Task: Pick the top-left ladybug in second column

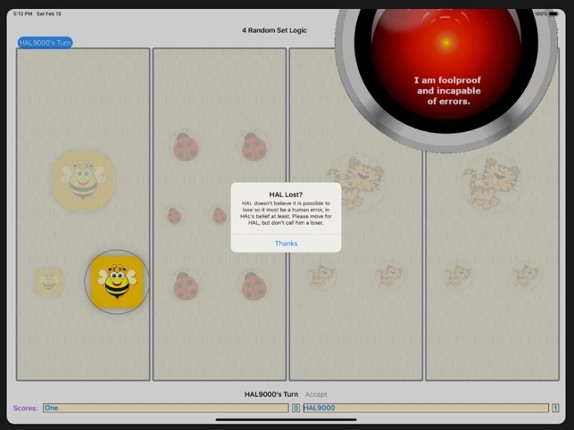Action: click(185, 147)
